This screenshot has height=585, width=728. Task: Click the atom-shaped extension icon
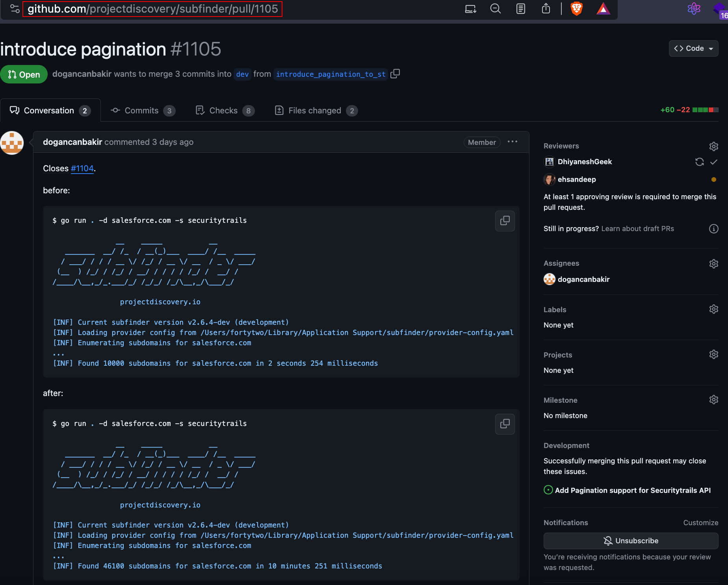694,9
